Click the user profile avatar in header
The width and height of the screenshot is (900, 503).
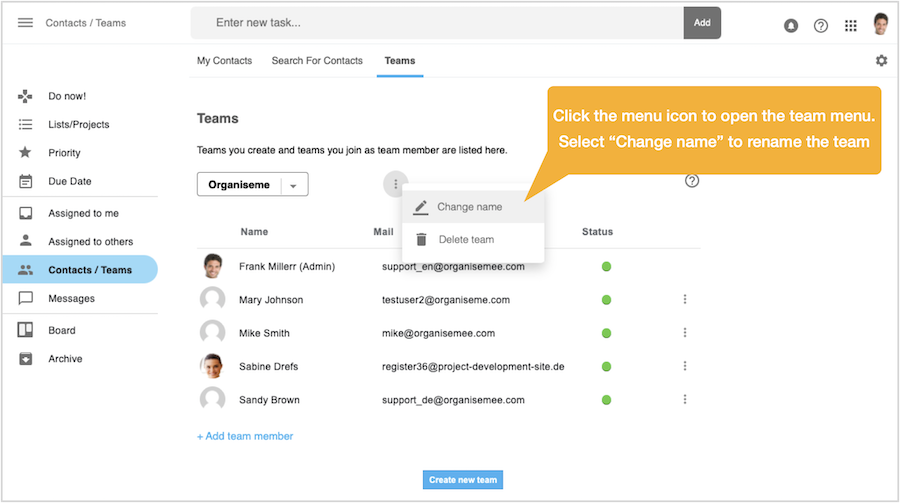point(881,24)
